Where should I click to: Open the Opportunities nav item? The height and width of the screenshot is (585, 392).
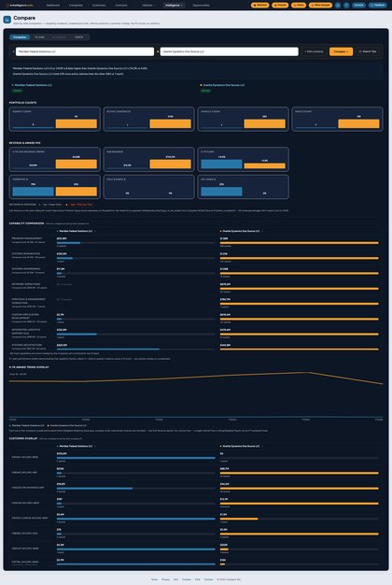[x=201, y=6]
